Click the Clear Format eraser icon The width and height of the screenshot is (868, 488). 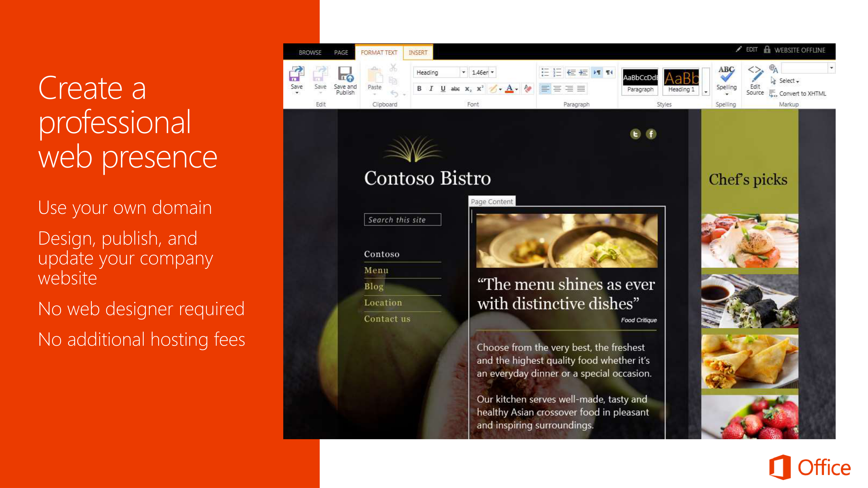(528, 88)
